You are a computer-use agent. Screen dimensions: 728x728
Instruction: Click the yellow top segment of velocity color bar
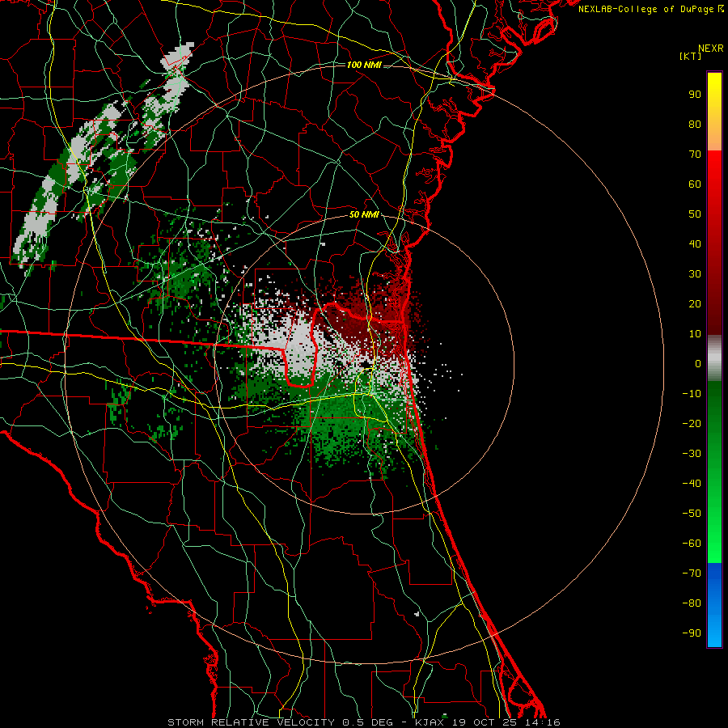tap(714, 112)
